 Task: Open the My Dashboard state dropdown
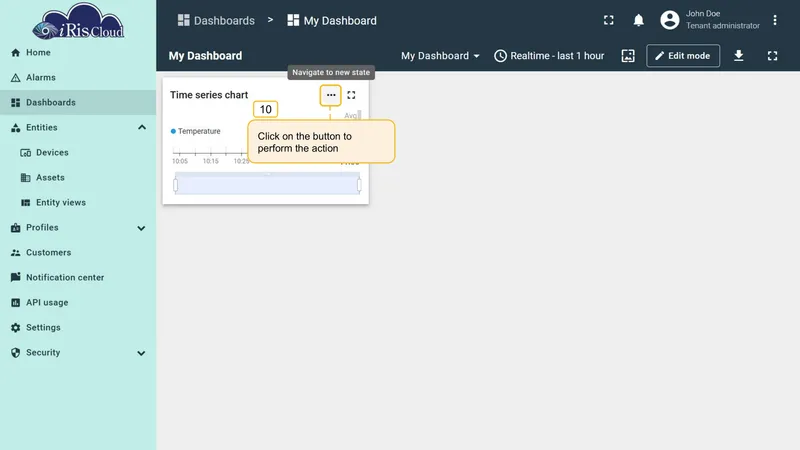[440, 56]
